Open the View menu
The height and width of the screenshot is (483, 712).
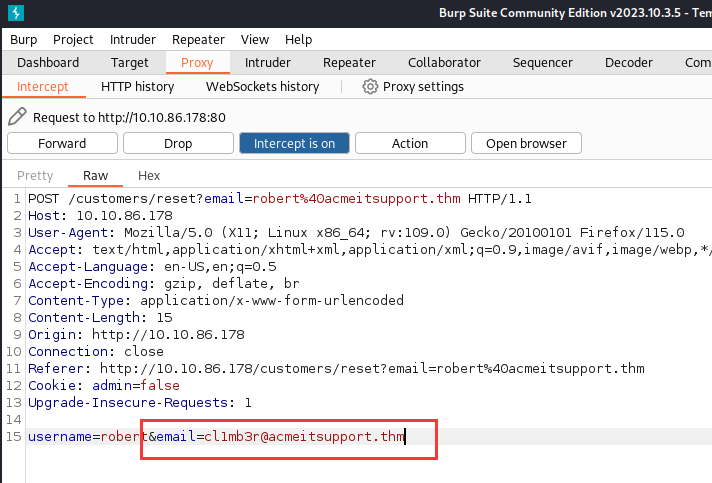click(255, 39)
